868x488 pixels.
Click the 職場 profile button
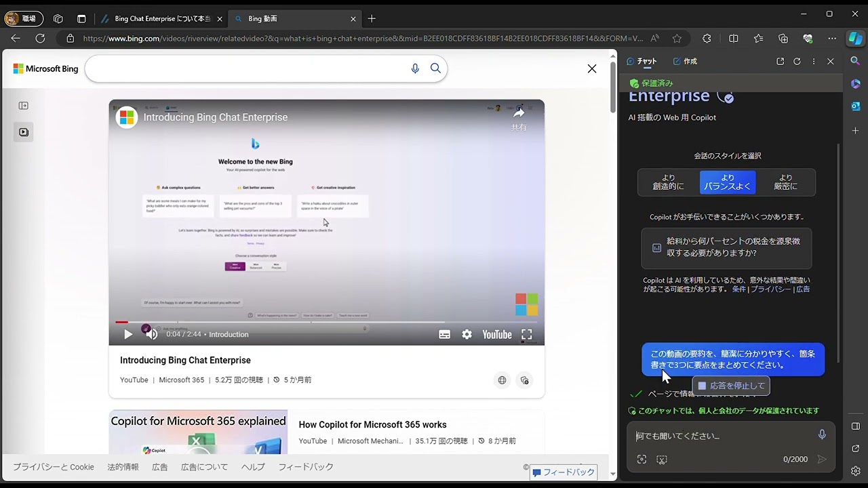[23, 19]
